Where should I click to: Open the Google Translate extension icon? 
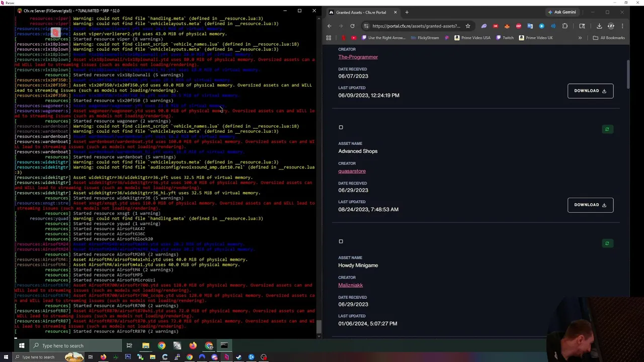(x=530, y=26)
